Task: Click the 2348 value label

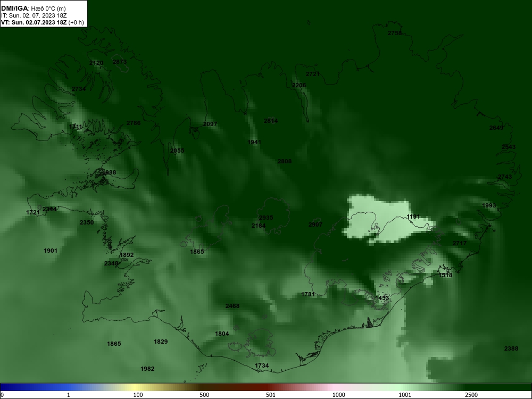Action: coord(111,263)
